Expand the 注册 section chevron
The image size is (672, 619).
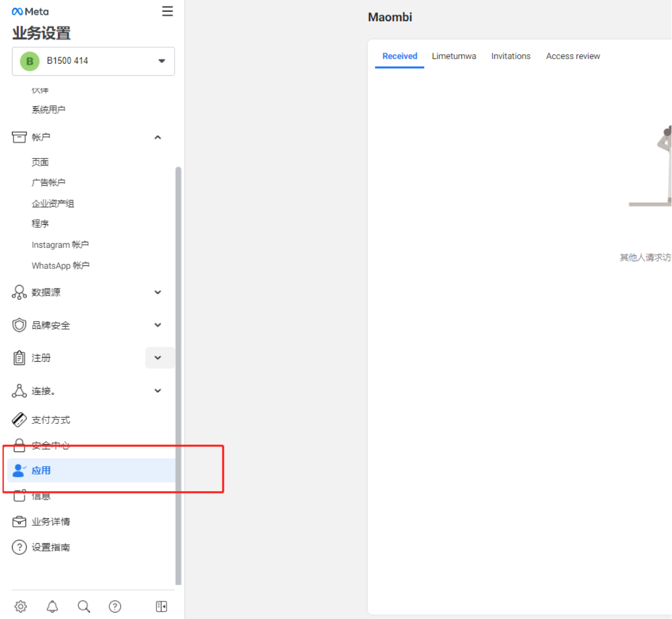pyautogui.click(x=158, y=358)
